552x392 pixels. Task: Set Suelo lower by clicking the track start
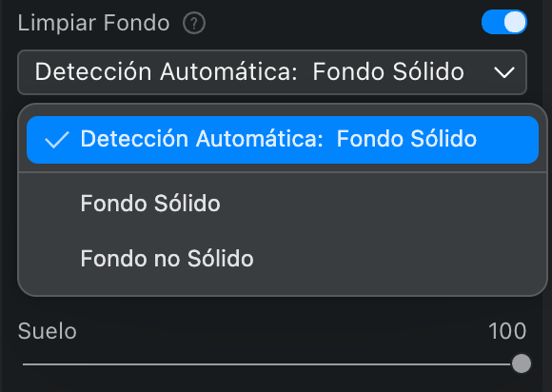(25, 364)
